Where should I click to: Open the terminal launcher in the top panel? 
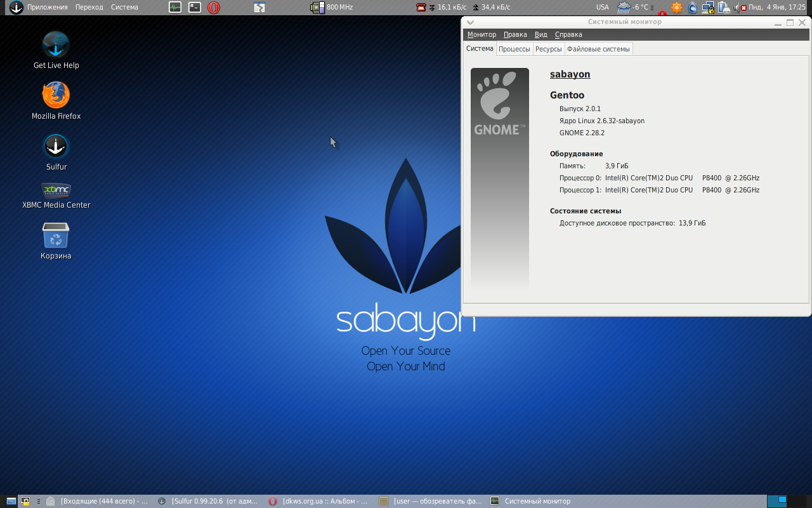(x=195, y=7)
